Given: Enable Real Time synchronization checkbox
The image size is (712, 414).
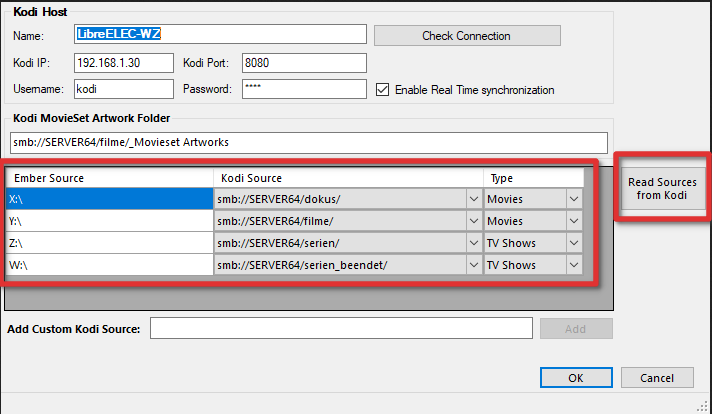Looking at the screenshot, I should click(382, 89).
